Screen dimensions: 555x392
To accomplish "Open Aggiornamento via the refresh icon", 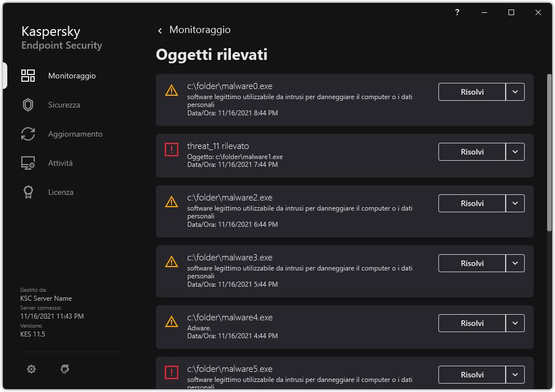I will pyautogui.click(x=28, y=134).
